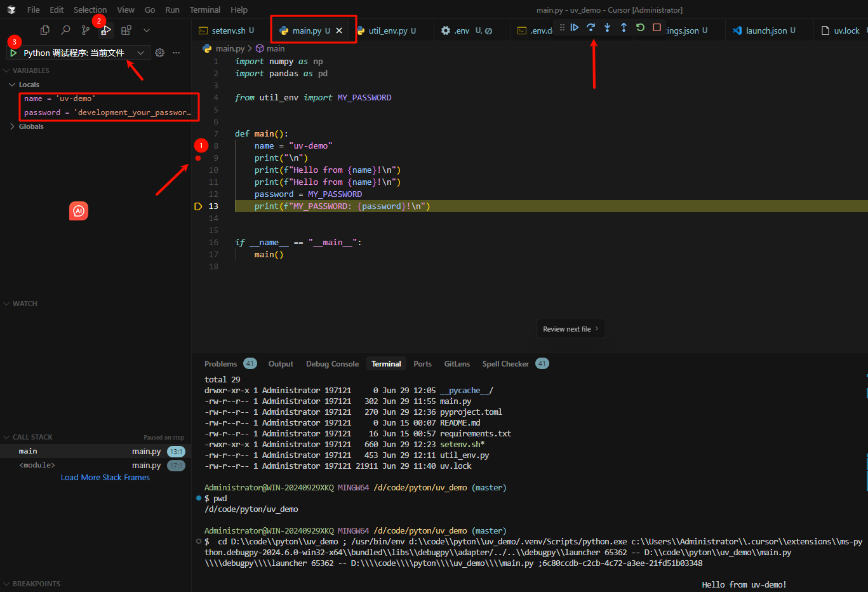
Task: Click the Step Into debug button
Action: [x=607, y=27]
